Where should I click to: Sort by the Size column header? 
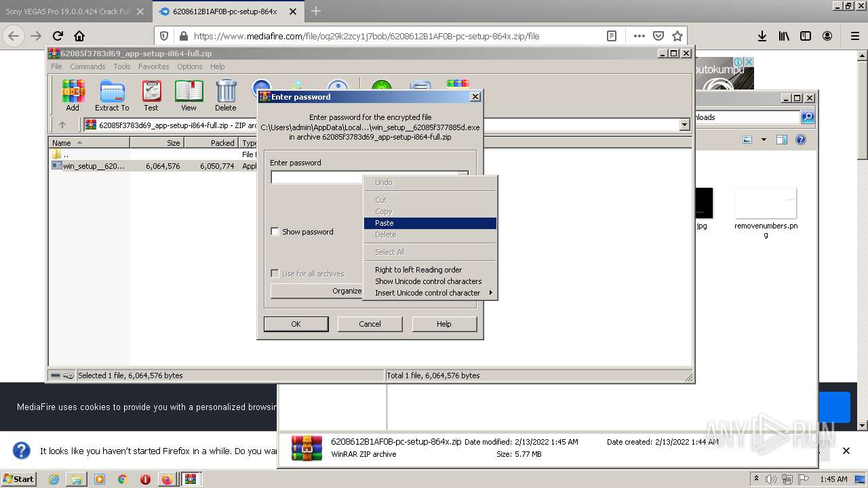157,143
